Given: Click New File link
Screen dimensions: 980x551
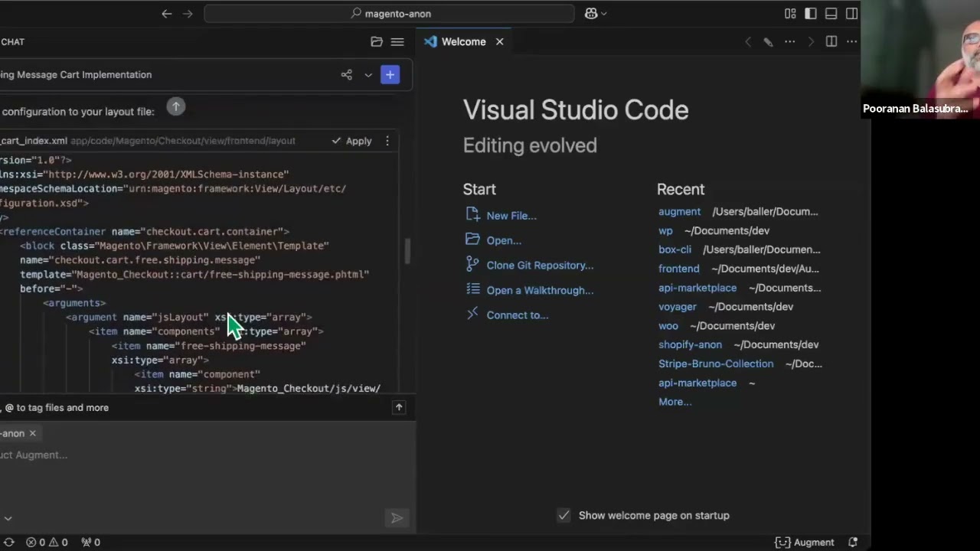Looking at the screenshot, I should tap(511, 216).
